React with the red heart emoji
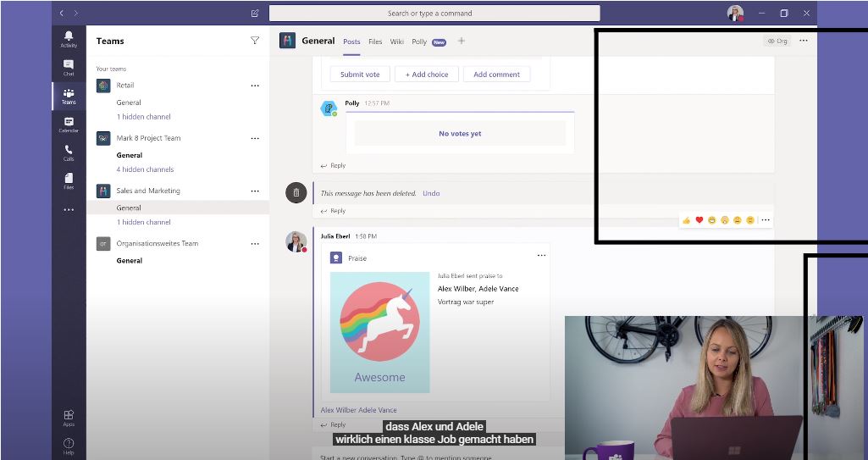 pyautogui.click(x=699, y=220)
